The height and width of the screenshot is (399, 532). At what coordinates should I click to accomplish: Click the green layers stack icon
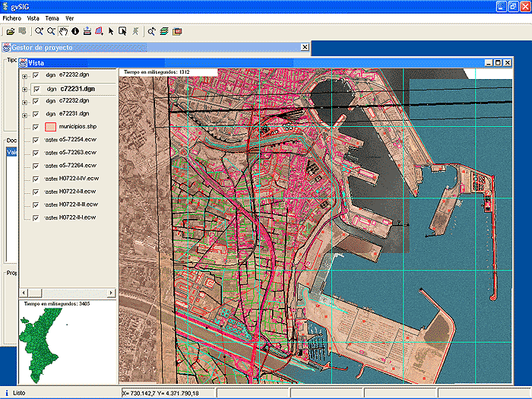click(x=164, y=32)
